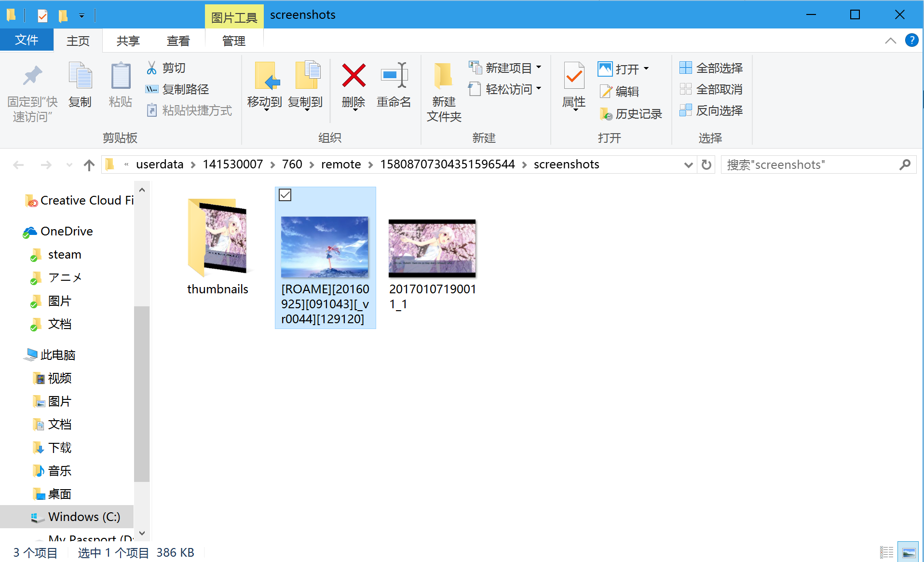Screen dimensions: 924x562
Task: Copy the selected screenshot
Action: 80,87
